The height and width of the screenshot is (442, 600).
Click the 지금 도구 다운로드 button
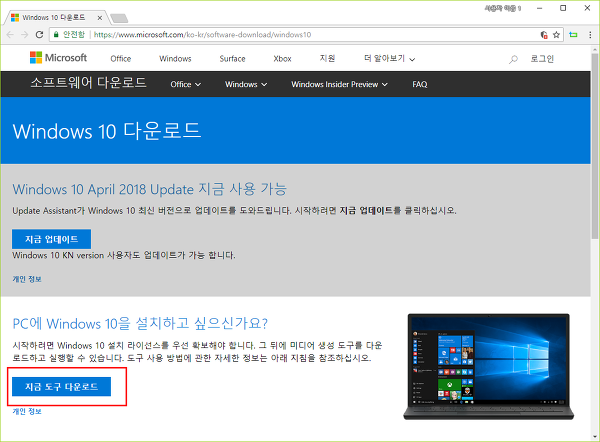62,387
